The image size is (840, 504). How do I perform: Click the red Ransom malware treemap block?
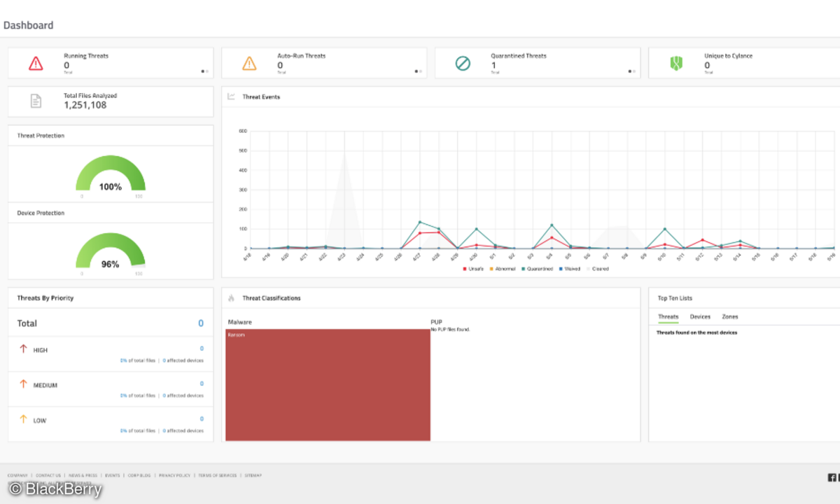point(328,385)
